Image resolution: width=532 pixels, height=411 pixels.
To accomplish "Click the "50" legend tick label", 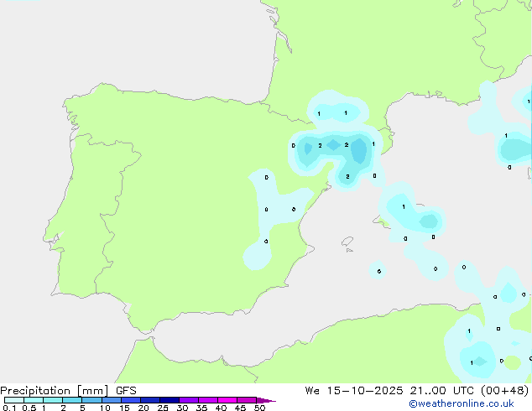I will pos(259,408).
